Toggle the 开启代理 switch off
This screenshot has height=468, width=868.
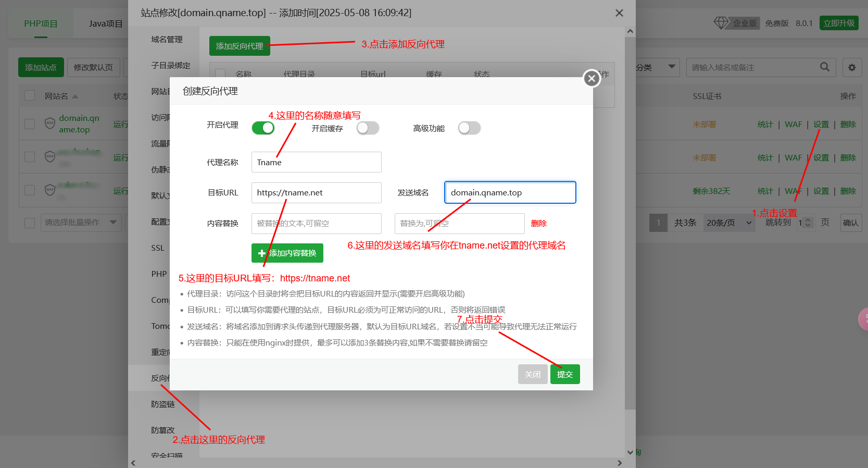[263, 128]
